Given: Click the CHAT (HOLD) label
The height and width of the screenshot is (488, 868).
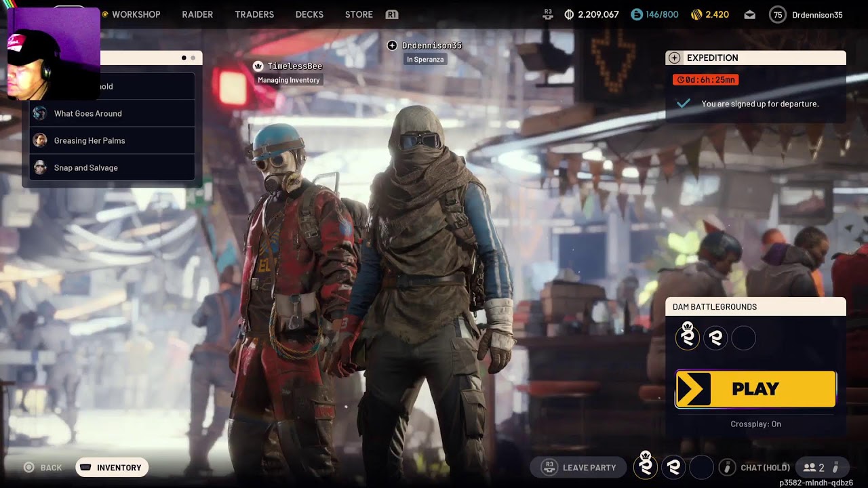Looking at the screenshot, I should click(765, 468).
